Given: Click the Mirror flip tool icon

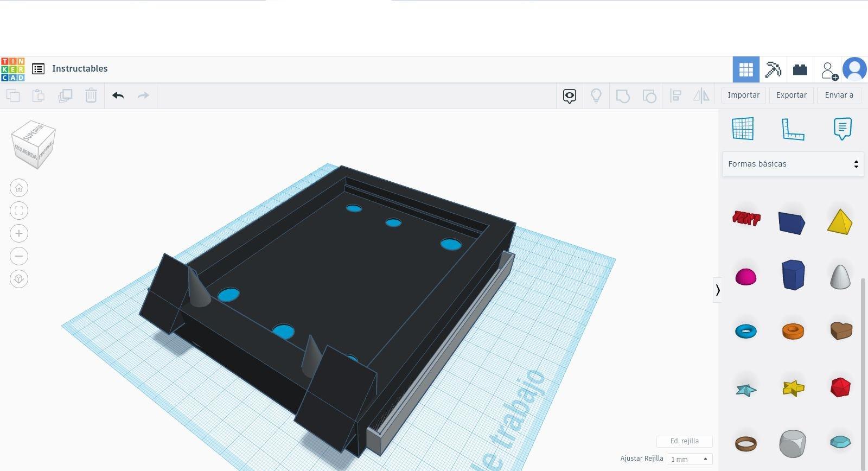Looking at the screenshot, I should click(x=701, y=96).
